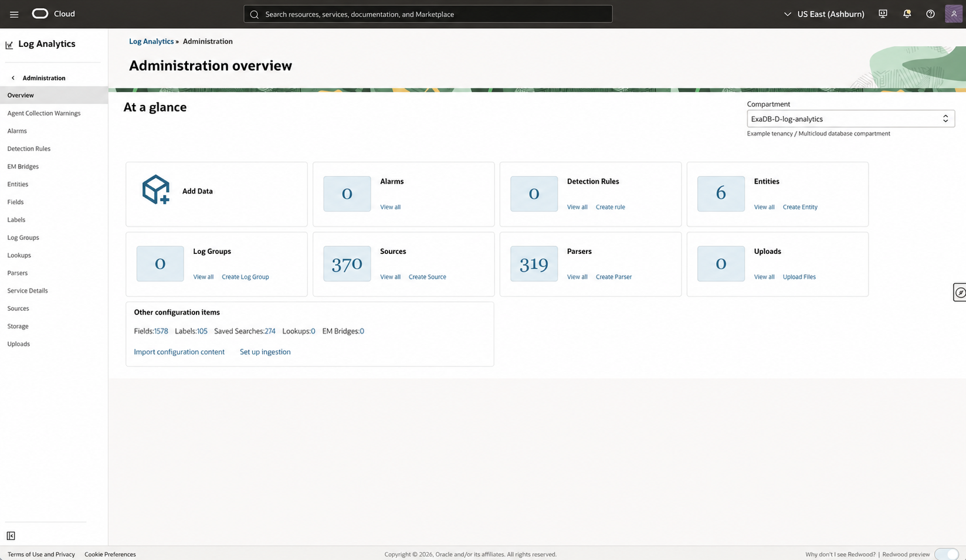Open the US East (Ashburn) region selector
966x560 pixels.
click(x=823, y=14)
